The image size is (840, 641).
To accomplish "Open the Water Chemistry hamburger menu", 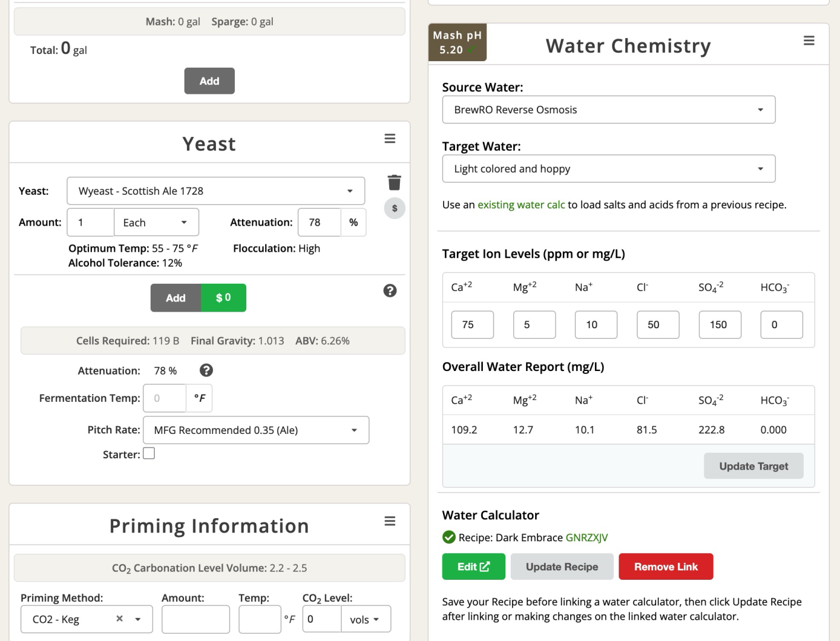I will tap(809, 41).
